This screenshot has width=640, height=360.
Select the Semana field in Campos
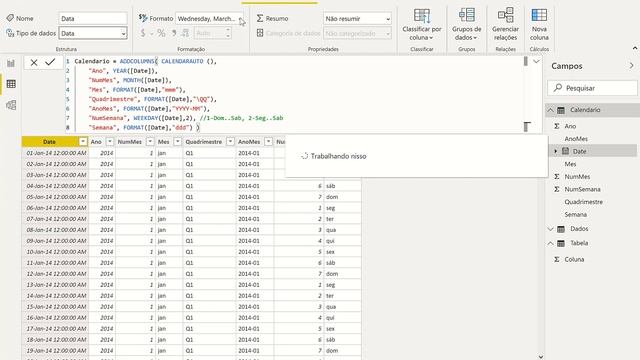pyautogui.click(x=576, y=215)
